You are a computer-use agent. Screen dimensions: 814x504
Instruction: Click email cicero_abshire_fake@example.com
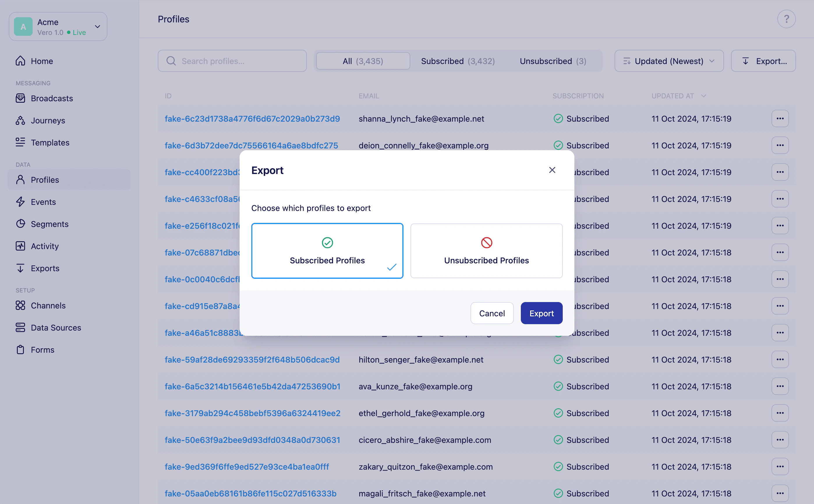(425, 440)
